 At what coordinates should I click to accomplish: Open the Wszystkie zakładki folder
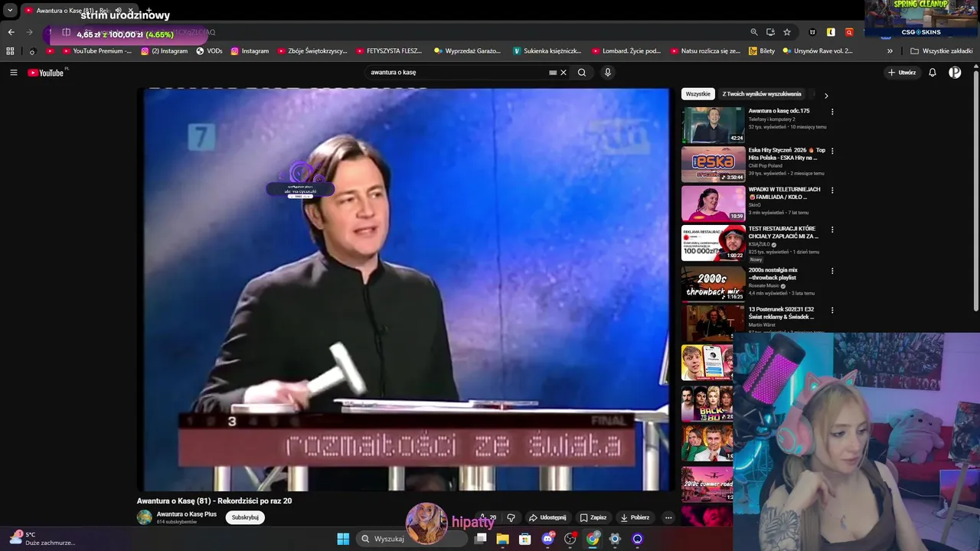pos(942,51)
